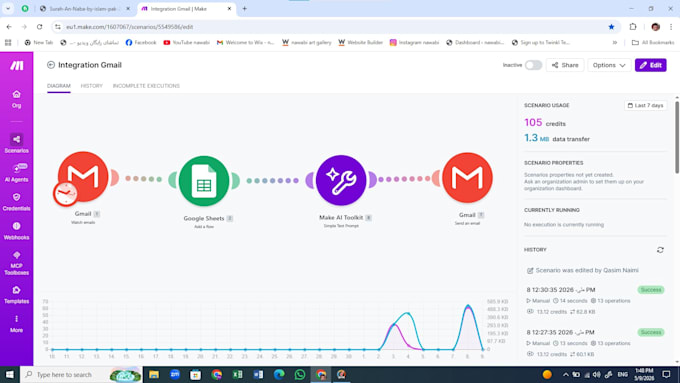This screenshot has width=680, height=383.
Task: Open MCP Toolboxes in the sidebar
Action: point(16,262)
